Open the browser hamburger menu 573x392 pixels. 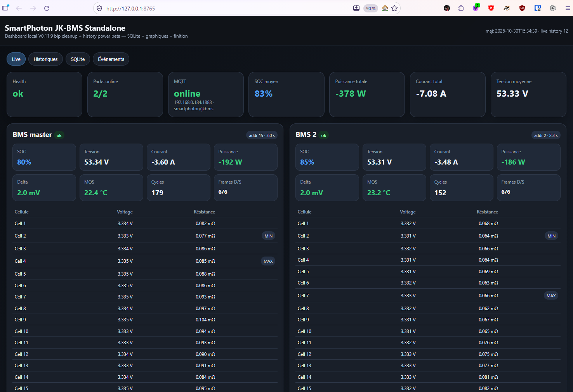coord(568,8)
